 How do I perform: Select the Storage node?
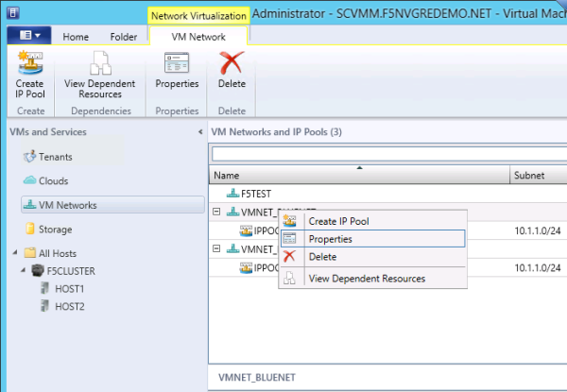[x=55, y=230]
